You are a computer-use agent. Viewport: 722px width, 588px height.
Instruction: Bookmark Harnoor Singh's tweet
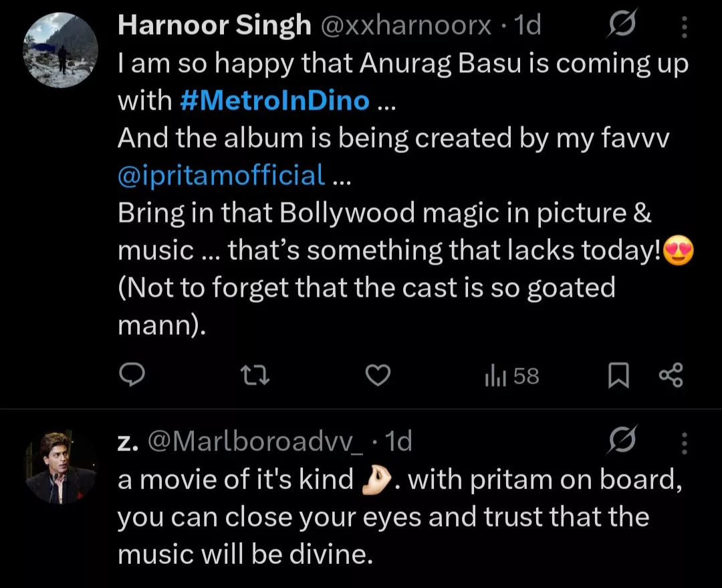pyautogui.click(x=618, y=376)
